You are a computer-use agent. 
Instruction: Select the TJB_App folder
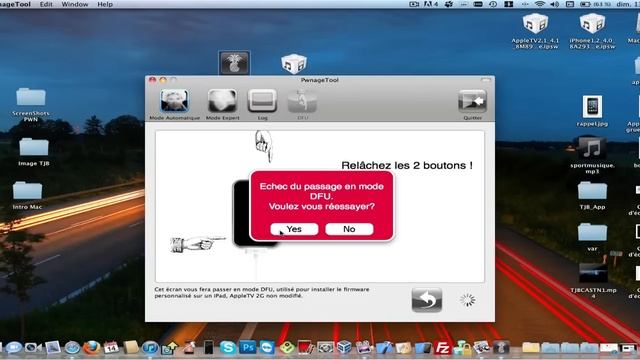point(592,196)
